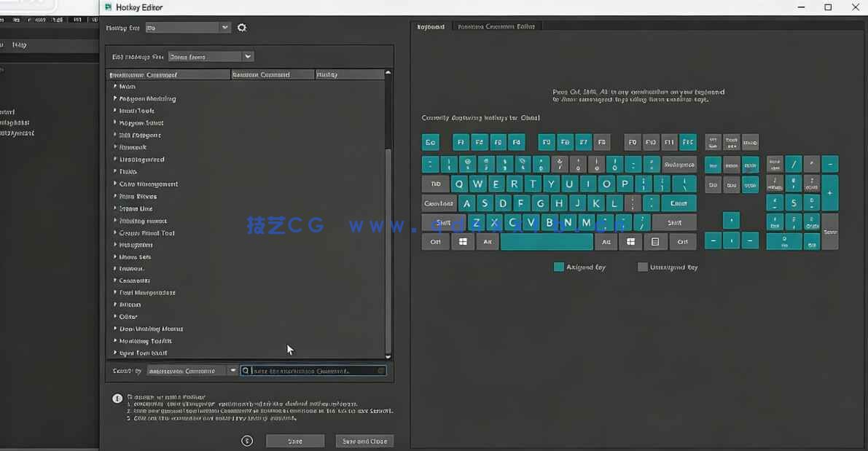Click the round icon left of Save button
This screenshot has width=868, height=451.
coord(247,441)
